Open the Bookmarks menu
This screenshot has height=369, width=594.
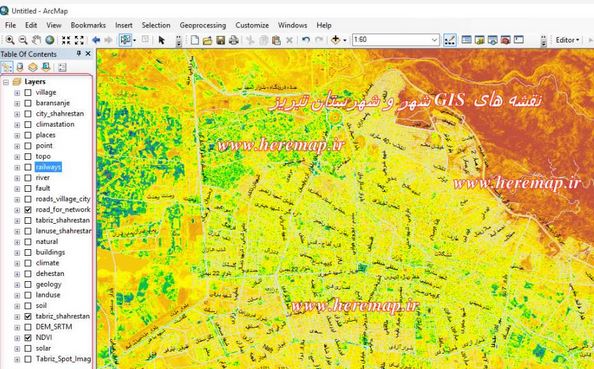pyautogui.click(x=88, y=25)
